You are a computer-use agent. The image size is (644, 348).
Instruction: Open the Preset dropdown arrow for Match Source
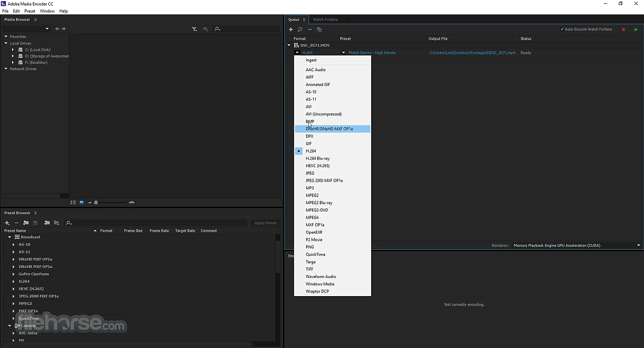344,52
